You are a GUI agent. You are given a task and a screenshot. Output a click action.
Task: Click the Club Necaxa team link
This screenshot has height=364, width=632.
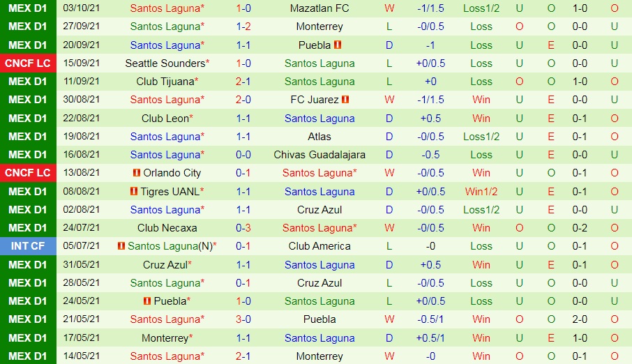coord(167,228)
